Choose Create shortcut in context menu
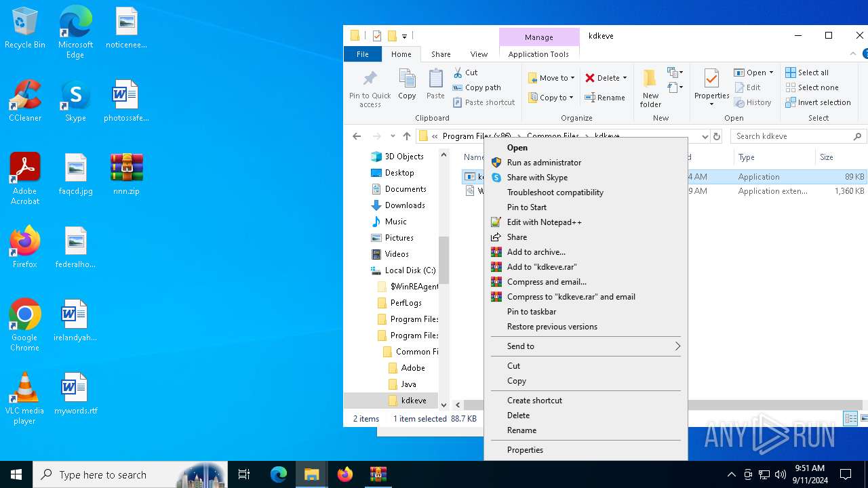This screenshot has width=868, height=488. tap(586, 401)
